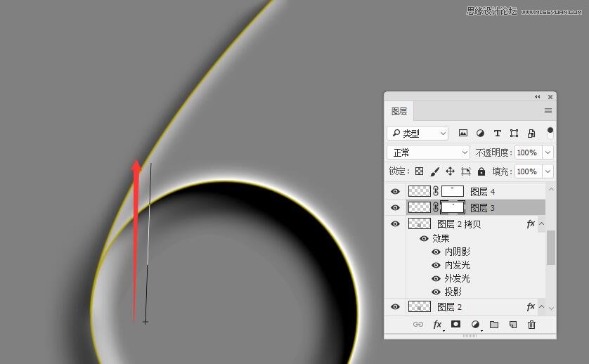
Task: Collapse the panel with double-arrow icon
Action: (538, 97)
